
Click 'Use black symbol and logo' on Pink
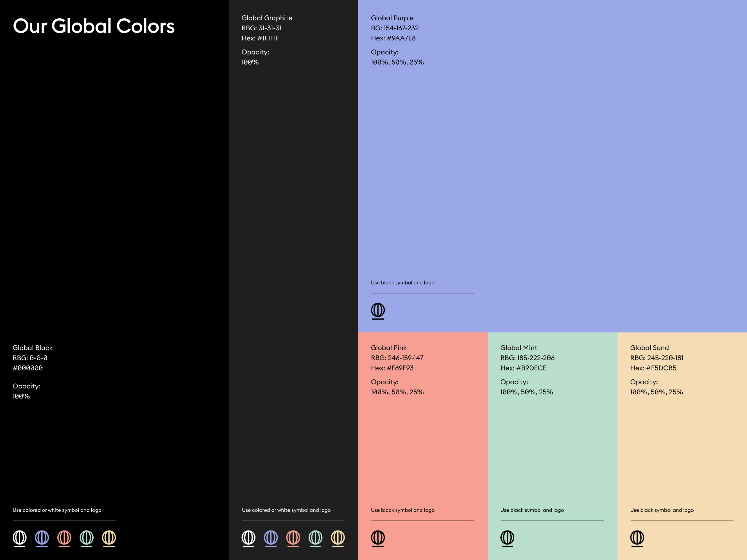click(x=402, y=510)
